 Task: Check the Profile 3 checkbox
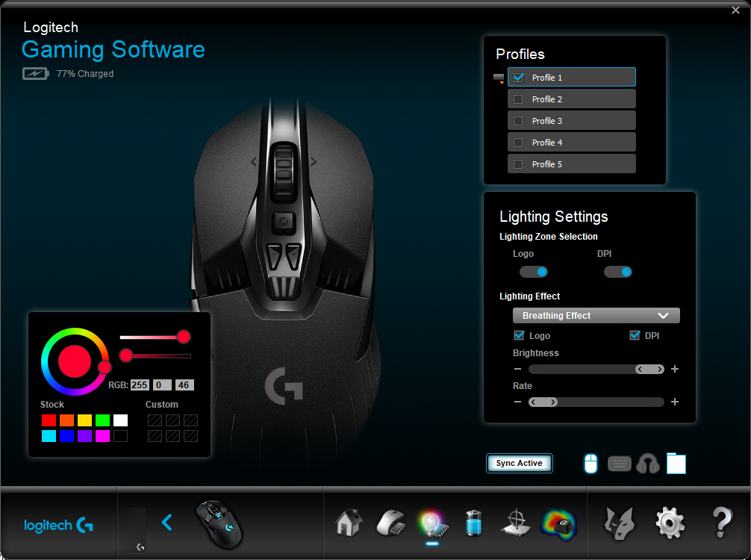(518, 121)
